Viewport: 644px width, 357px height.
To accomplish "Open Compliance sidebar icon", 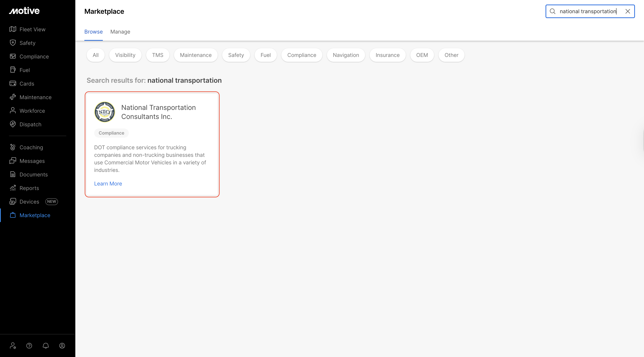I will 13,56.
